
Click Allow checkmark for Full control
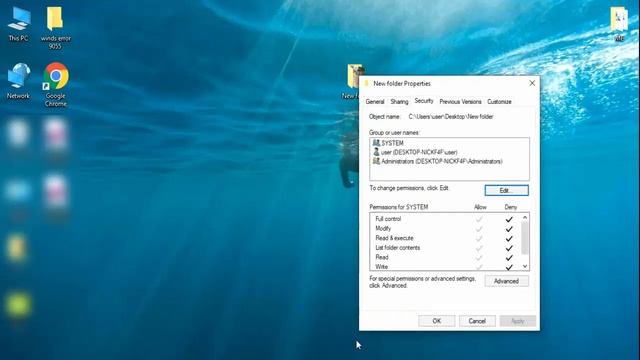tap(479, 219)
